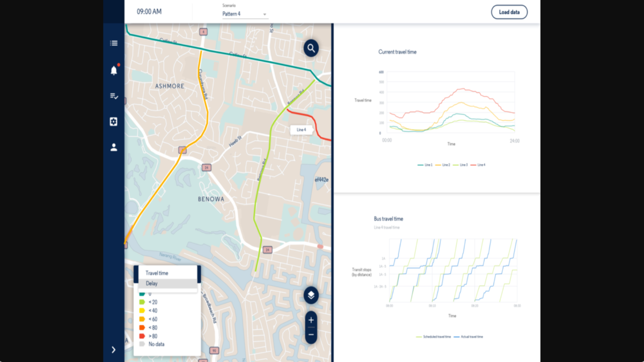Click the ASHMORE map label

tap(170, 86)
